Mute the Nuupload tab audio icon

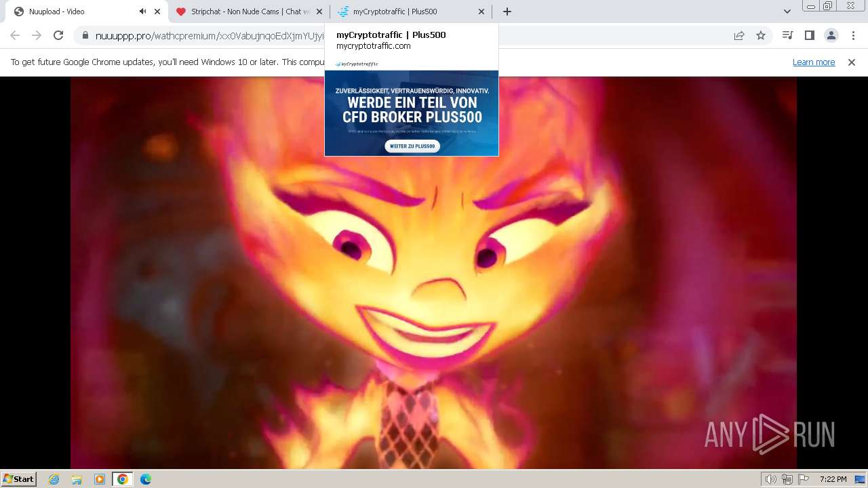142,12
